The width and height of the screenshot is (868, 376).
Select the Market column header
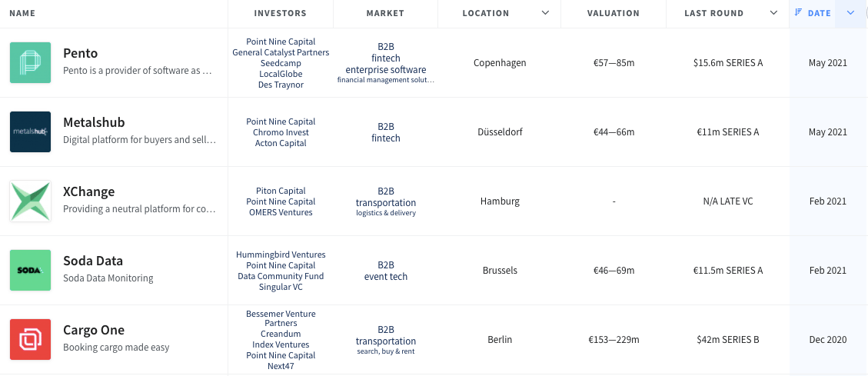[385, 13]
